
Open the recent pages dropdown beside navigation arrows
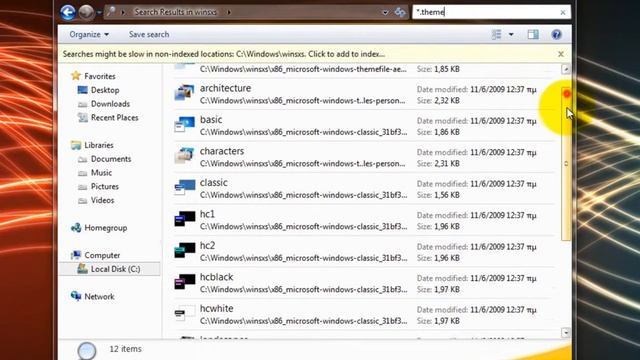[99, 13]
